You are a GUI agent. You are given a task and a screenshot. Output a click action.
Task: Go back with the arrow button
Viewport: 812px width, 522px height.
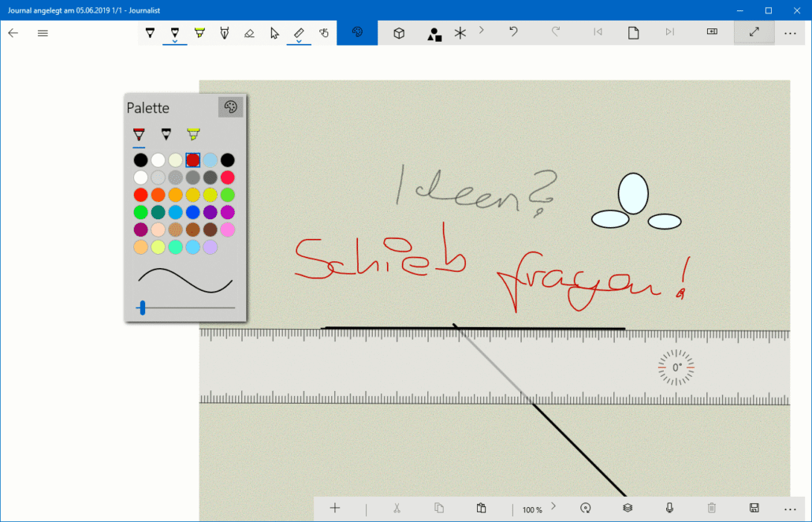[13, 33]
